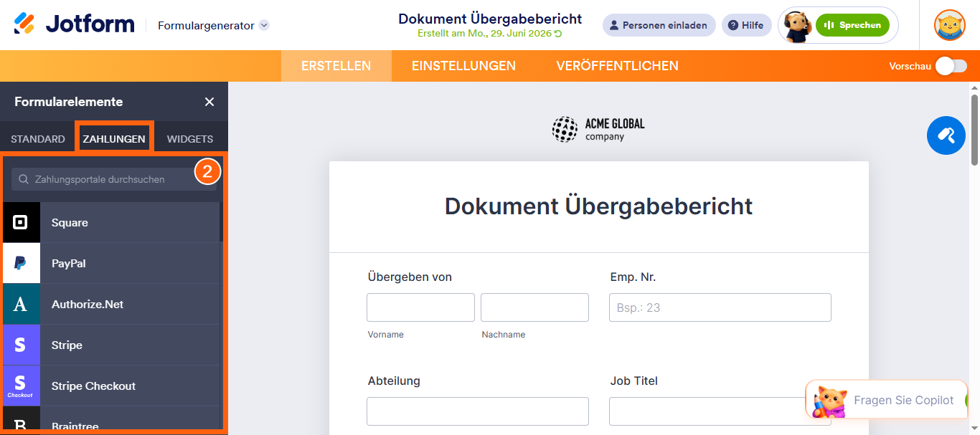Click the search magnifier icon
This screenshot has height=435, width=980.
24,179
